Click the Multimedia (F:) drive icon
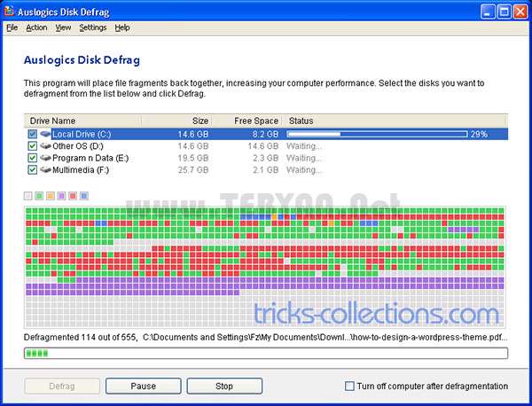532x406 pixels. click(45, 169)
